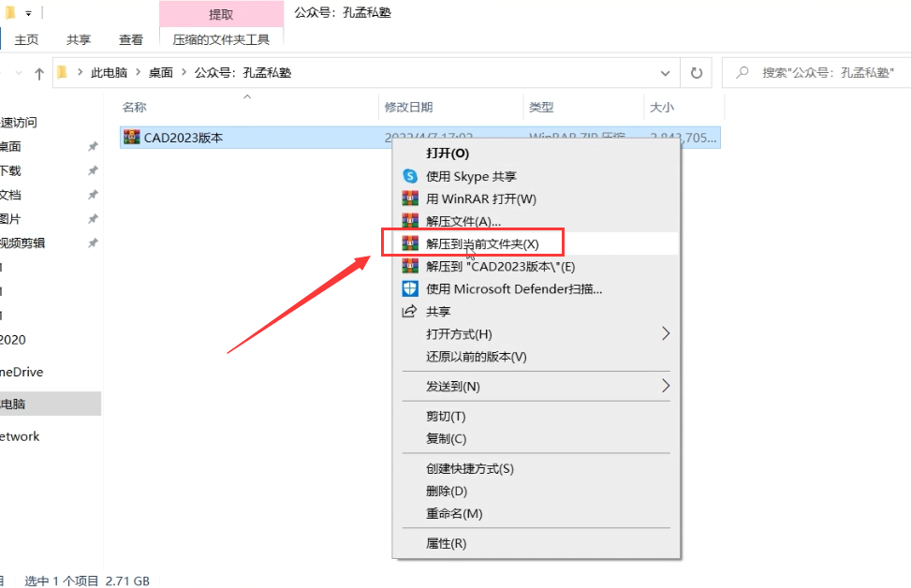The width and height of the screenshot is (911, 588).
Task: Click chevron before 此电脑 in address path
Action: (81, 72)
